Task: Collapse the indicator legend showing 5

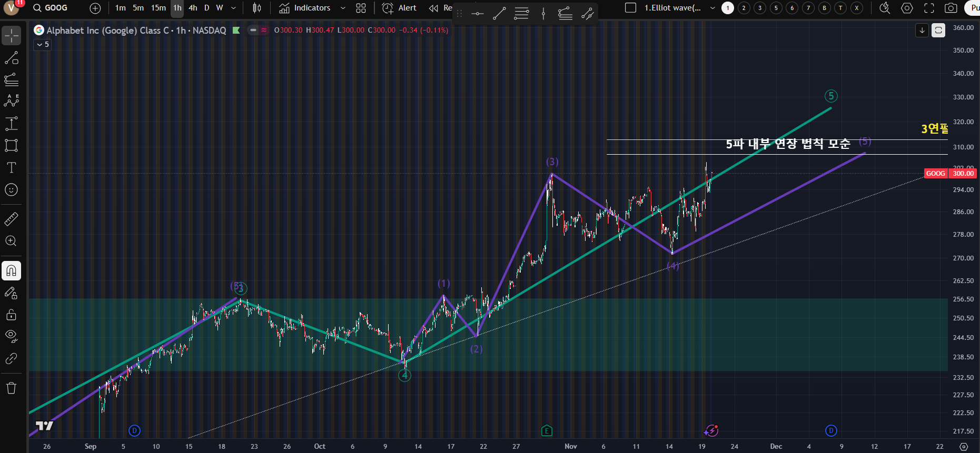Action: point(42,45)
